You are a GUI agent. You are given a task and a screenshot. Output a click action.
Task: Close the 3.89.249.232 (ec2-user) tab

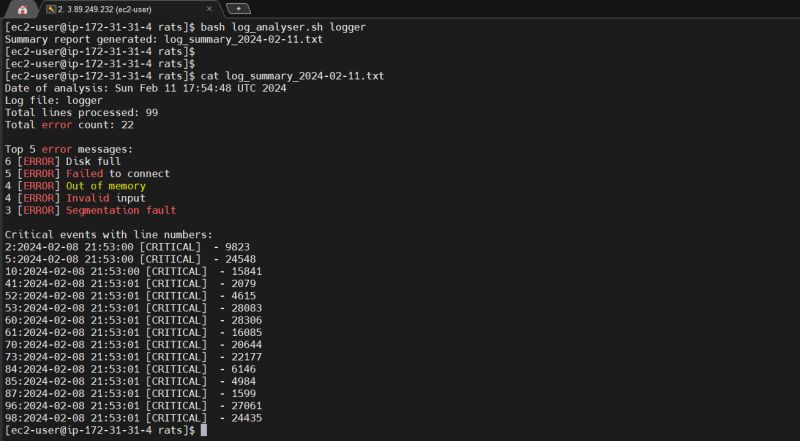pos(209,9)
